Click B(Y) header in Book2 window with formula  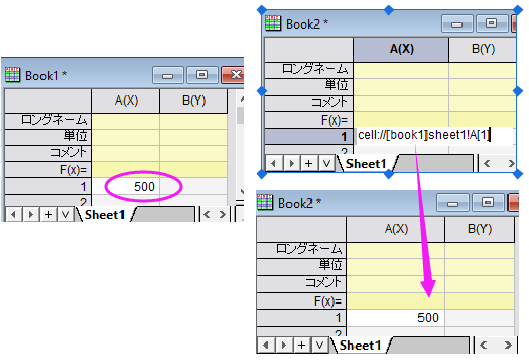coord(483,49)
